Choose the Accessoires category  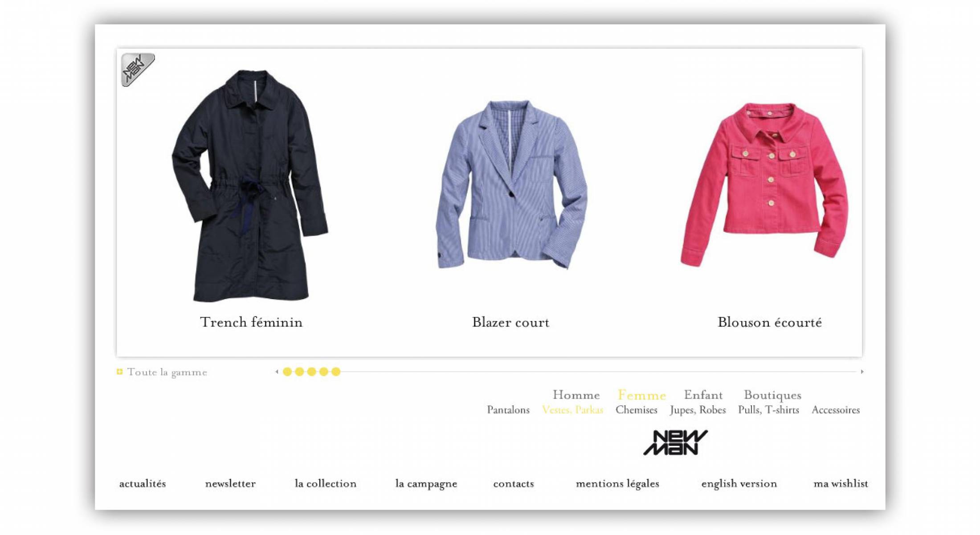[836, 410]
